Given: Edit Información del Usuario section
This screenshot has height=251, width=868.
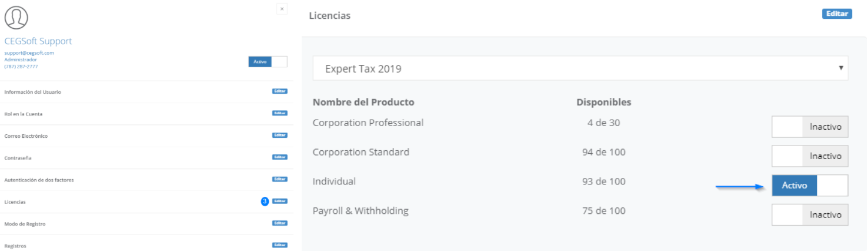Looking at the screenshot, I should click(280, 92).
